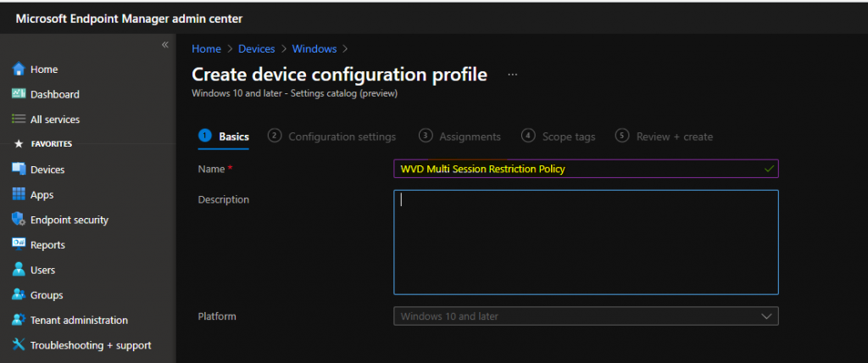Click the Tenant administration icon
The width and height of the screenshot is (868, 363).
pyautogui.click(x=19, y=320)
